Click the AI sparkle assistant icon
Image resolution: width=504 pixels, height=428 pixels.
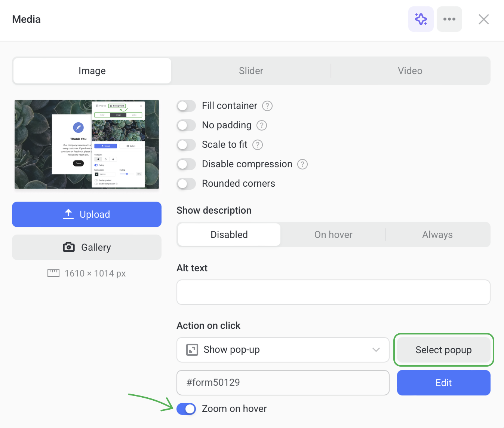pyautogui.click(x=421, y=19)
